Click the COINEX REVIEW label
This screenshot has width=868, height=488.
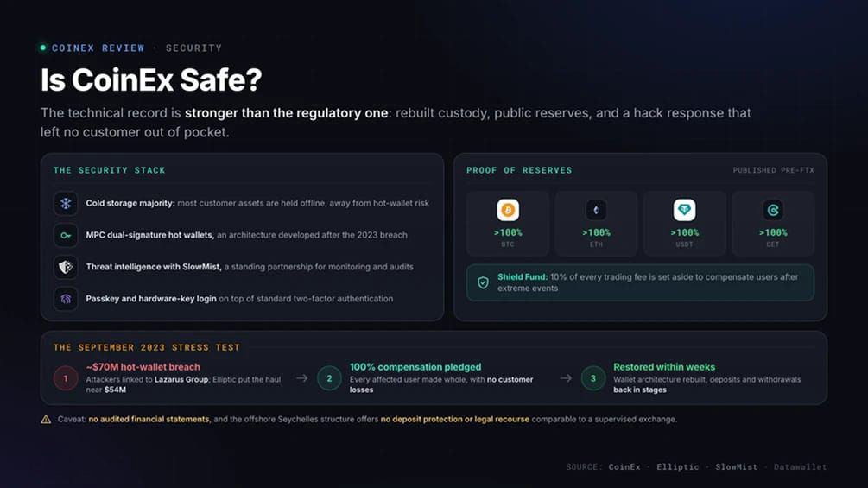(98, 48)
